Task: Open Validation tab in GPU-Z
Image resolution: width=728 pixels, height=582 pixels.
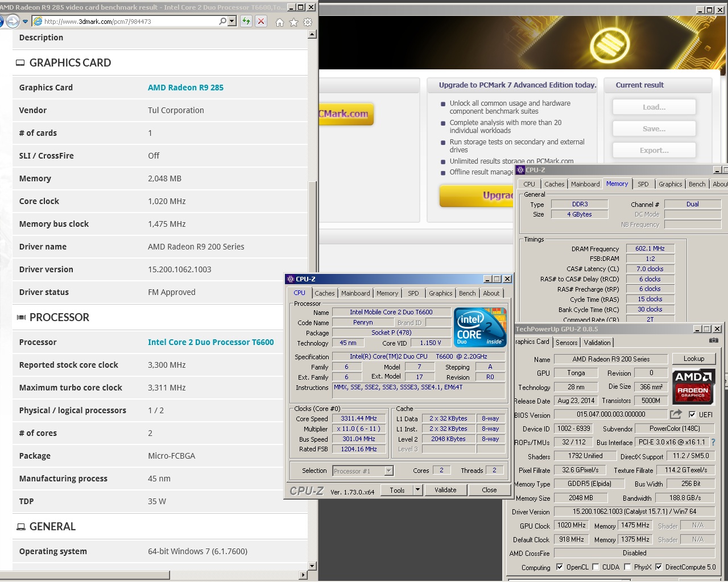Action: [x=597, y=342]
